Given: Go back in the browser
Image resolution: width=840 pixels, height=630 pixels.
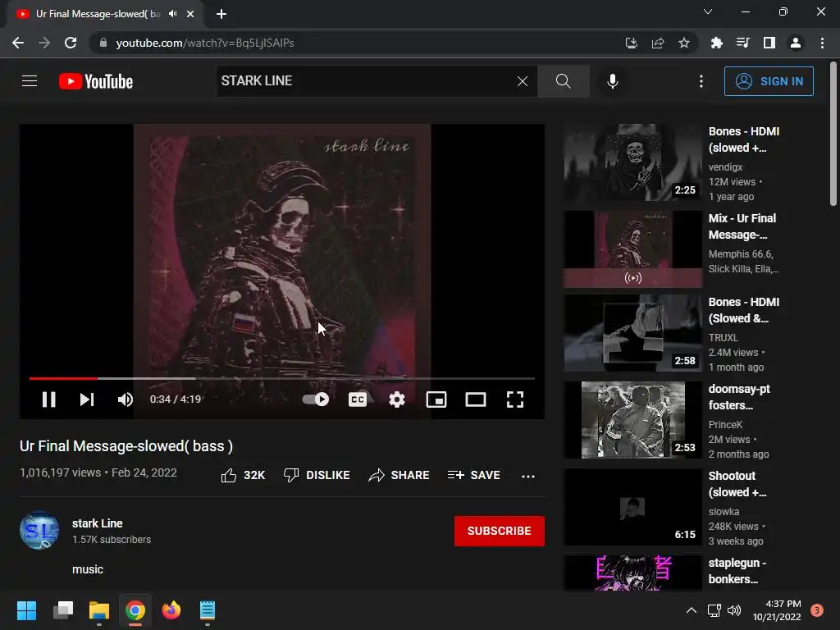Looking at the screenshot, I should (x=18, y=43).
